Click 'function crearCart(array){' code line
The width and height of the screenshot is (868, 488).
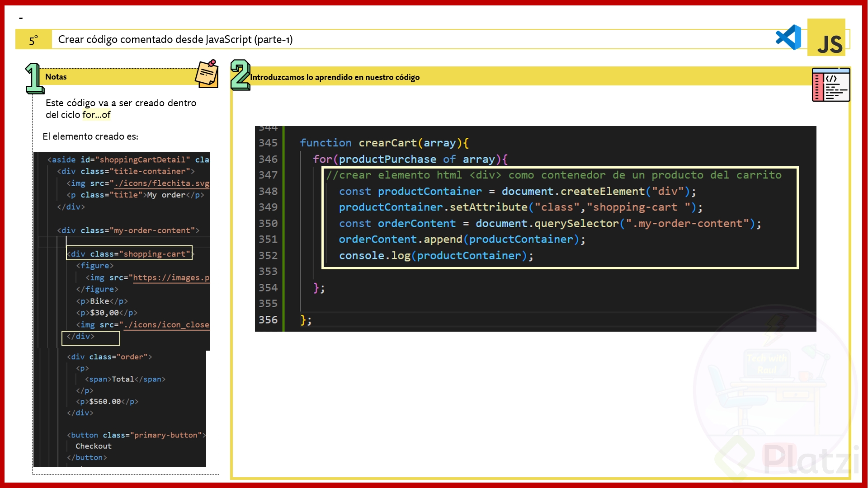click(x=384, y=143)
